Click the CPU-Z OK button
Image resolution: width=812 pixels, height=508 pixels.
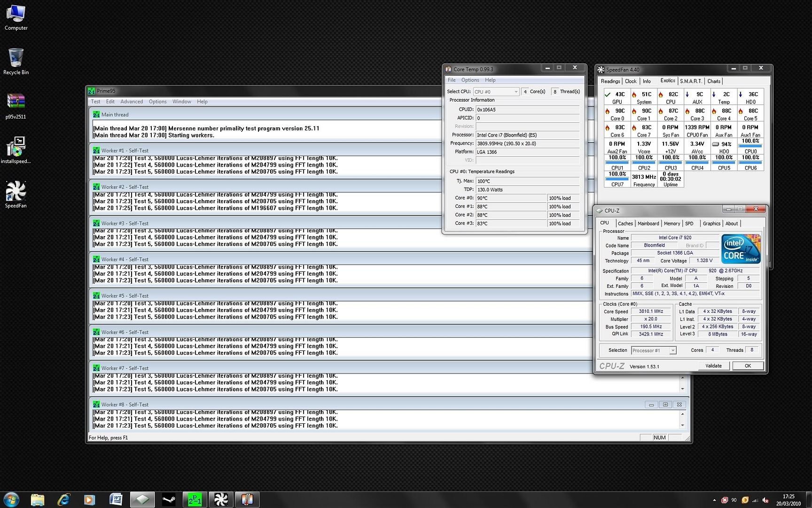748,366
